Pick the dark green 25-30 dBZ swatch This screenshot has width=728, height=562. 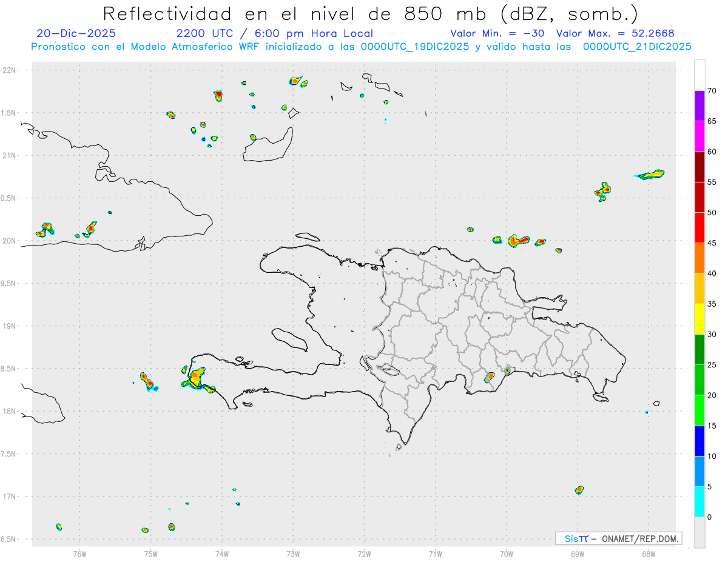pos(699,350)
